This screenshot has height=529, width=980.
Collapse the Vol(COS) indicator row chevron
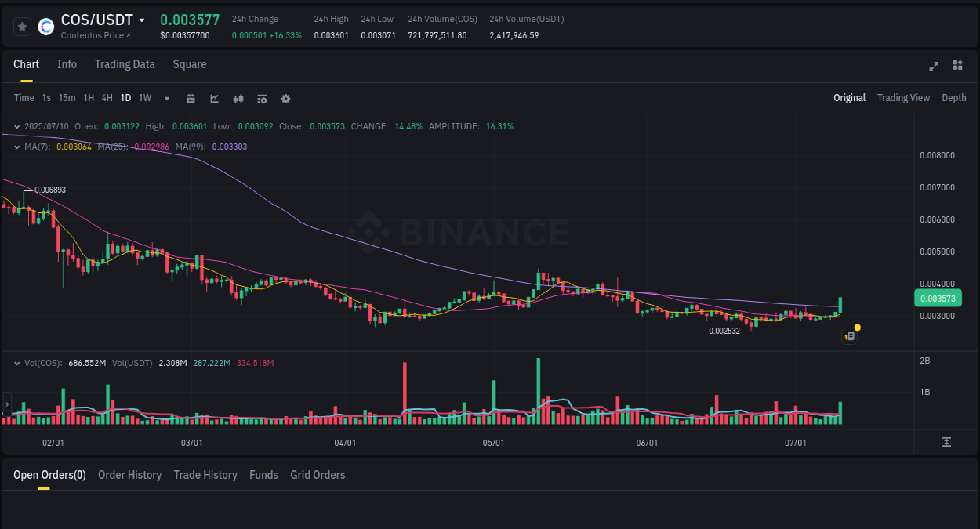[17, 362]
